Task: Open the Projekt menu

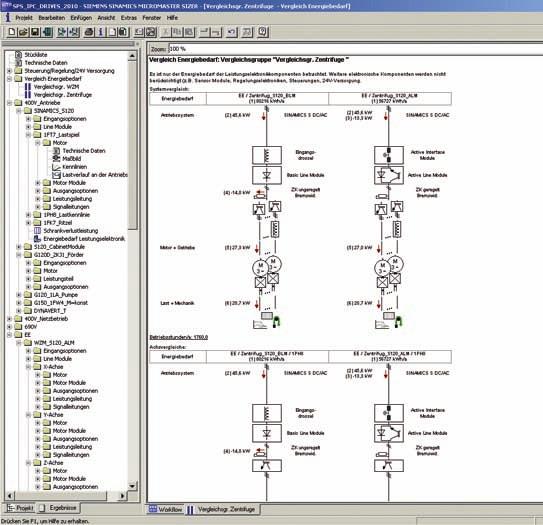Action: pos(24,18)
